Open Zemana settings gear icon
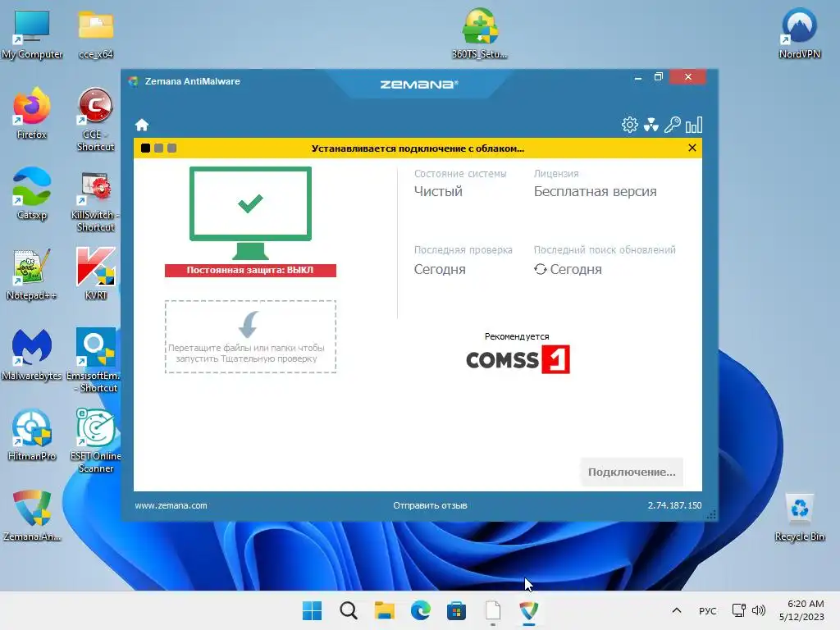 coord(629,125)
